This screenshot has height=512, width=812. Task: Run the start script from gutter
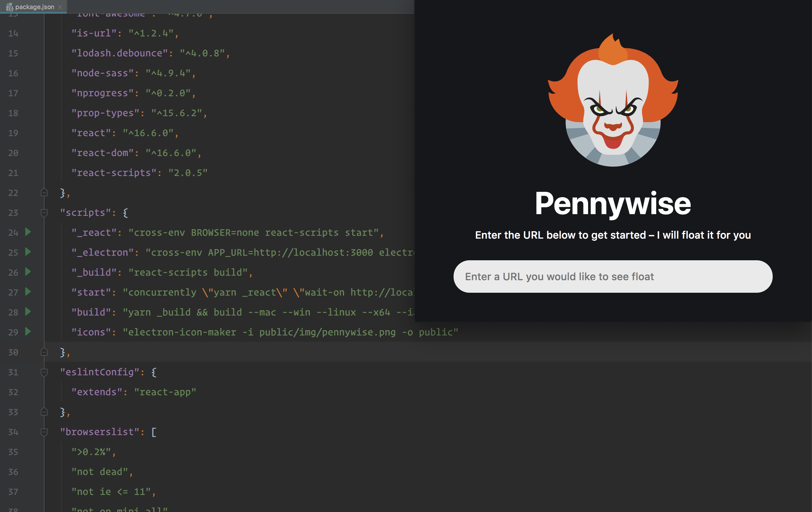(x=28, y=292)
